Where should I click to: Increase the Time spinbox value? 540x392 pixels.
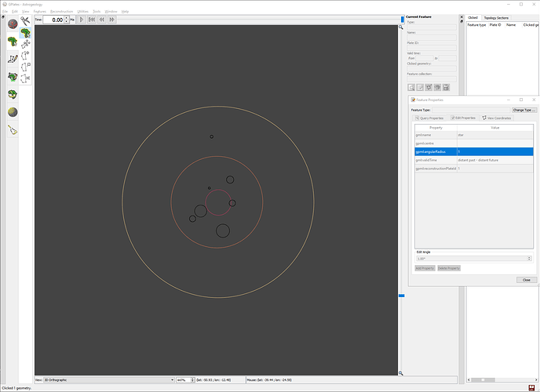(x=67, y=18)
